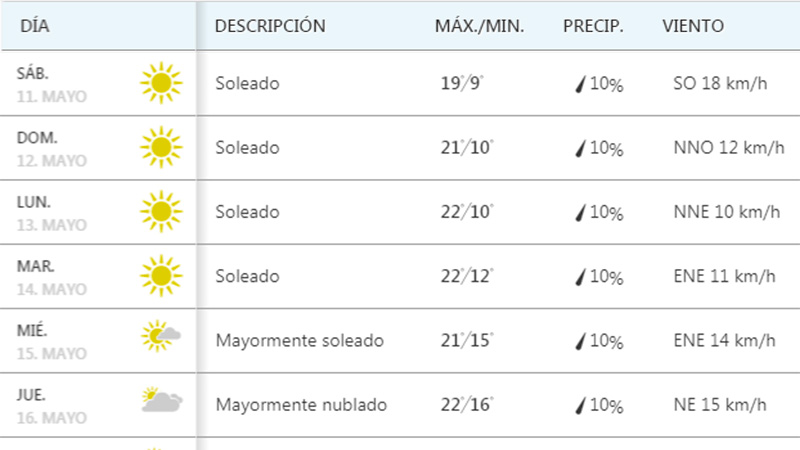
Task: Click the Mayormente nublado description text
Action: [301, 405]
